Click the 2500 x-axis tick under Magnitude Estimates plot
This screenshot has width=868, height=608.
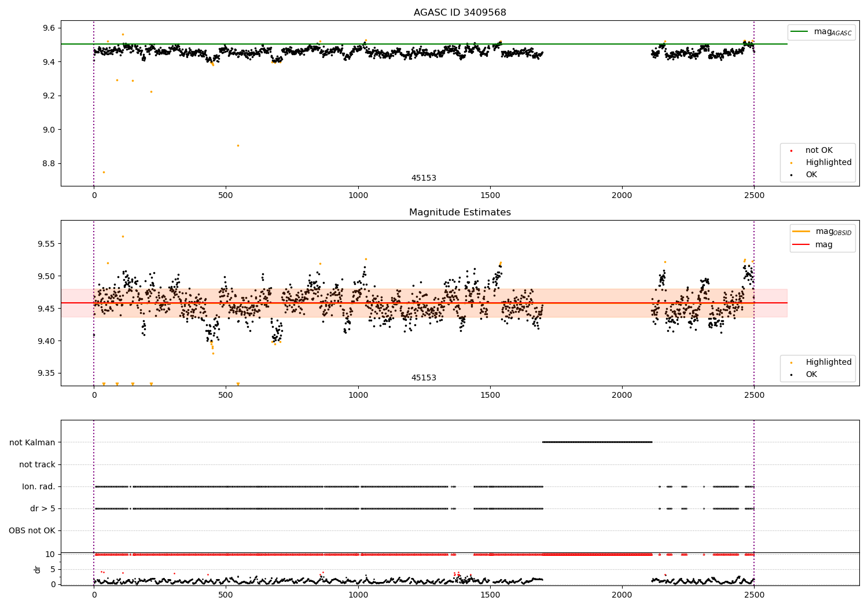pyautogui.click(x=754, y=395)
